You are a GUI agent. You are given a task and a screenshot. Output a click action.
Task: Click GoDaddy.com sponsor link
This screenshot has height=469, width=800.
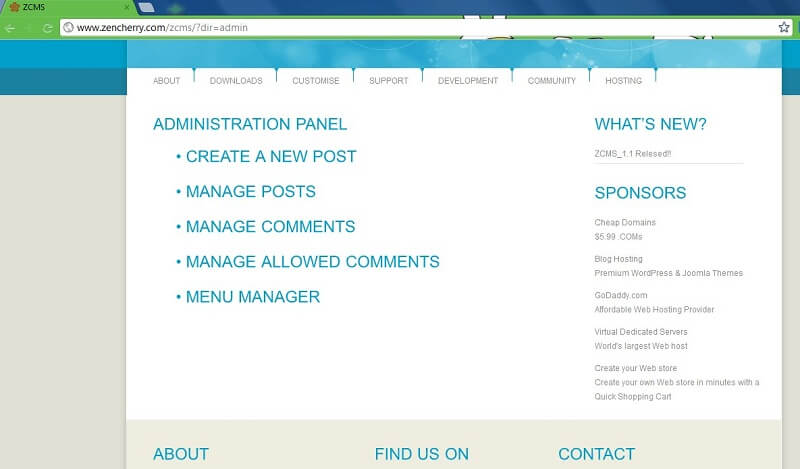pos(621,295)
